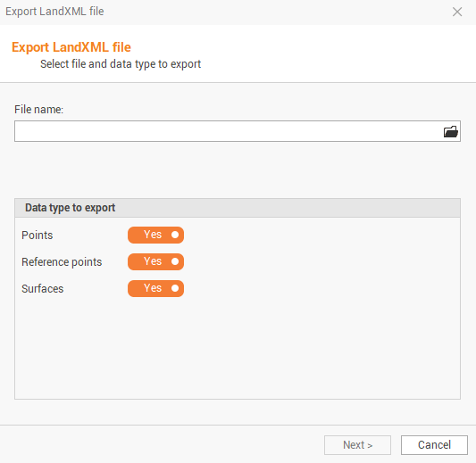Toggle Points export to off
The height and width of the screenshot is (463, 476).
point(155,235)
